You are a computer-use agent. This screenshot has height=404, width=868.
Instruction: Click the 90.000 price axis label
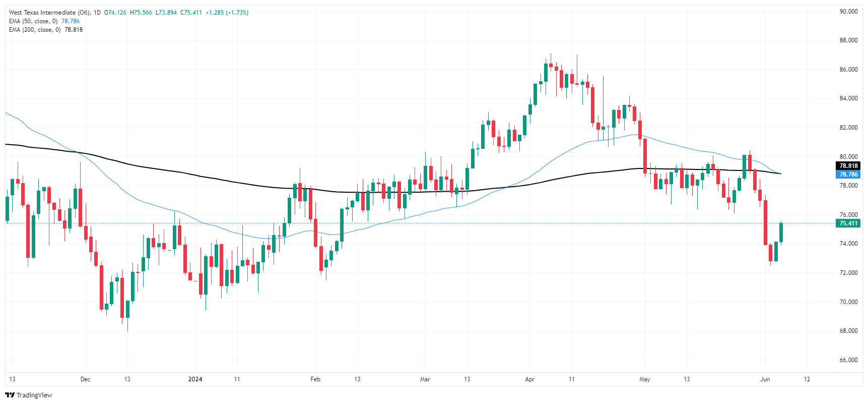(848, 12)
